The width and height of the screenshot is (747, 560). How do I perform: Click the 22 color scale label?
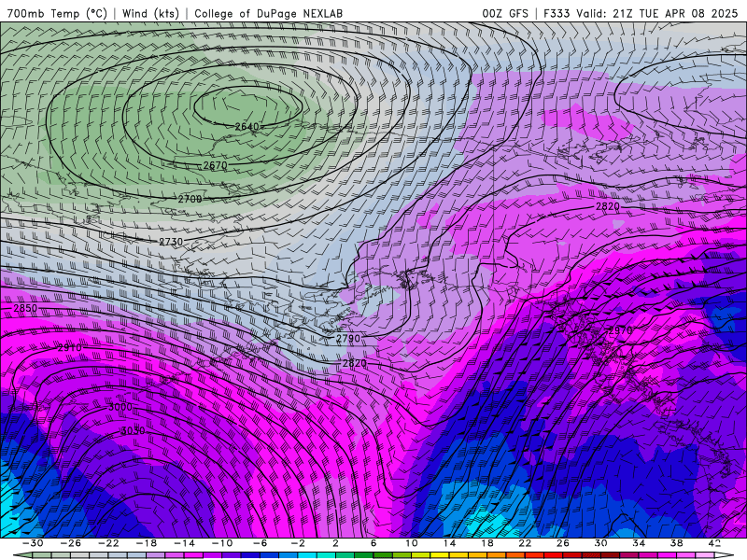click(x=525, y=543)
